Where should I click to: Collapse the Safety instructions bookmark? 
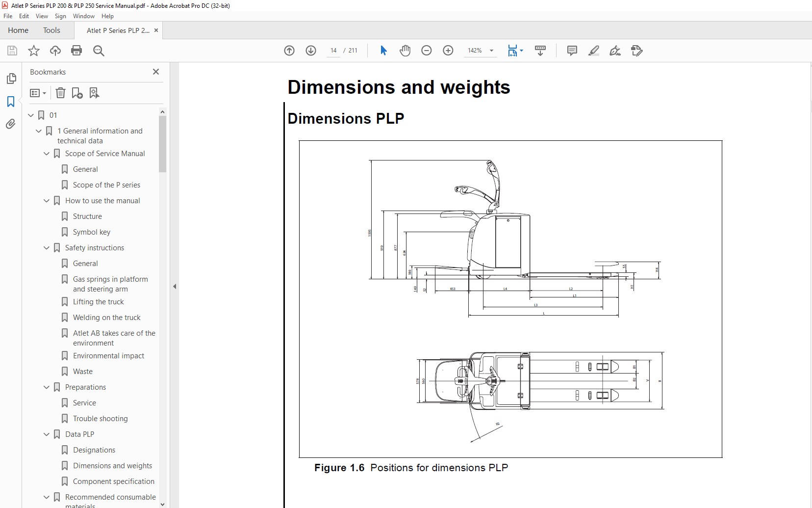47,248
